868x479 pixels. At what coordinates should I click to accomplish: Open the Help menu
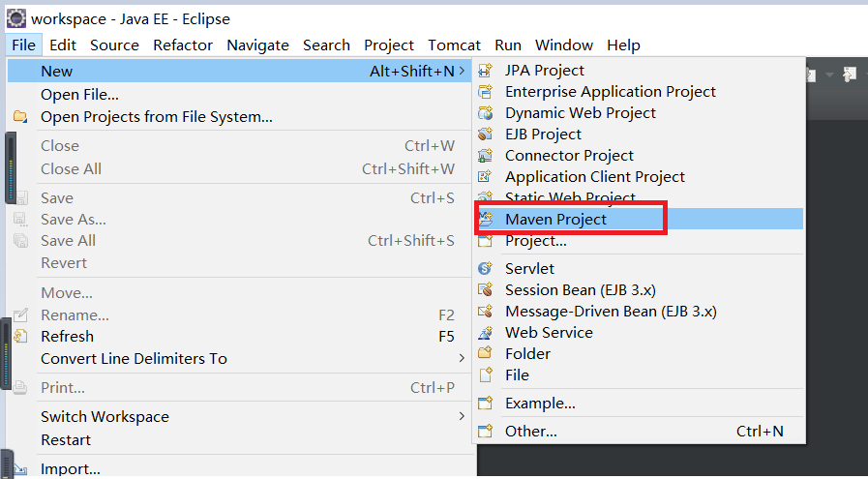[x=623, y=45]
